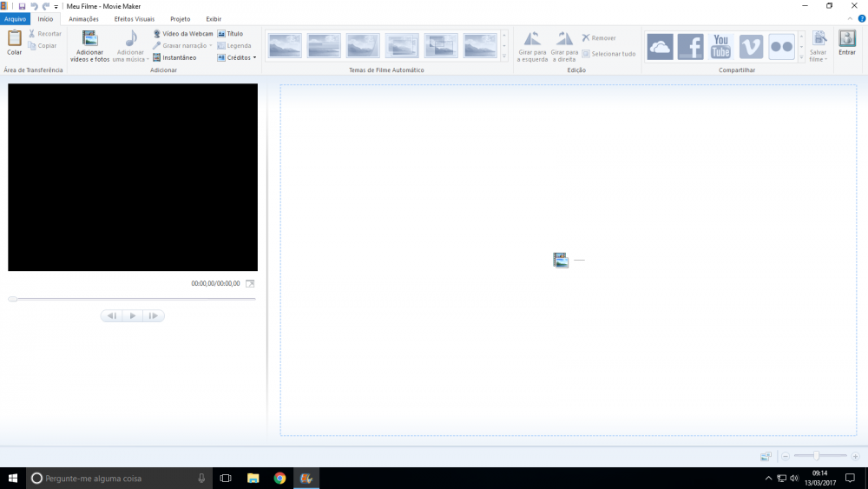This screenshot has width=868, height=489.
Task: Click the Colar clipboard icon
Action: (x=14, y=39)
